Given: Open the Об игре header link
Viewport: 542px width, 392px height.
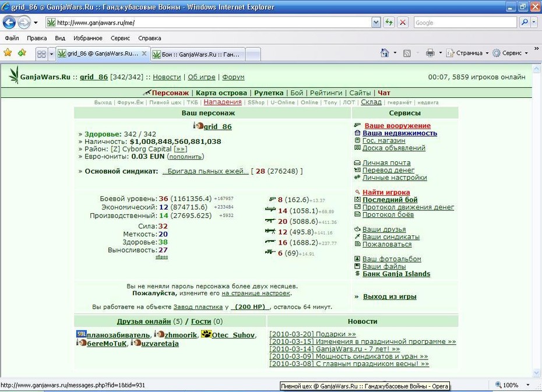Looking at the screenshot, I should coord(202,77).
